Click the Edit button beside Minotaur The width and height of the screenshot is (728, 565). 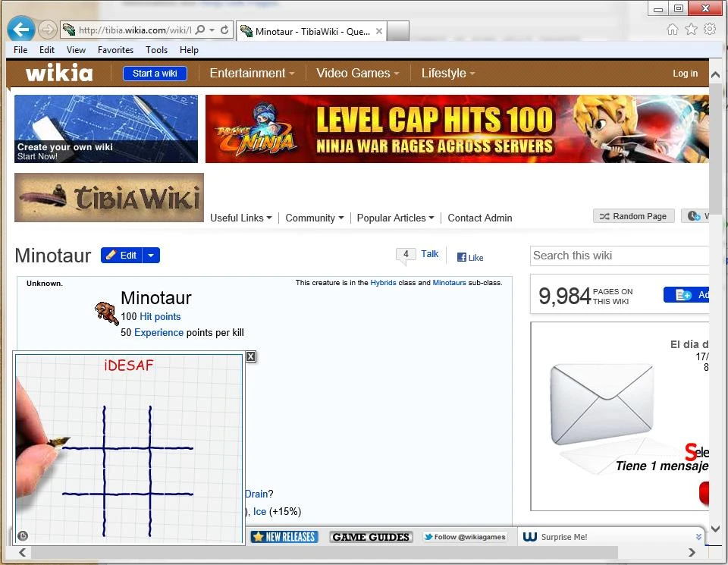(121, 256)
